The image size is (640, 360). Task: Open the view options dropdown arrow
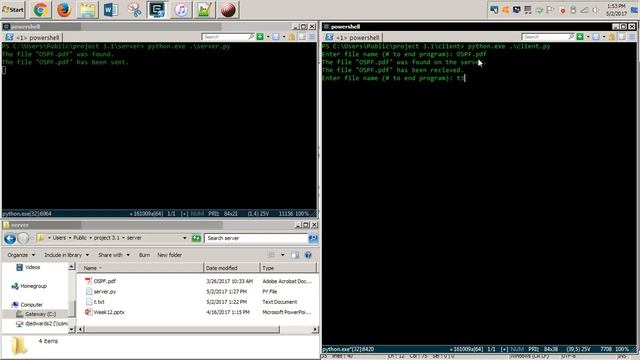pos(282,255)
